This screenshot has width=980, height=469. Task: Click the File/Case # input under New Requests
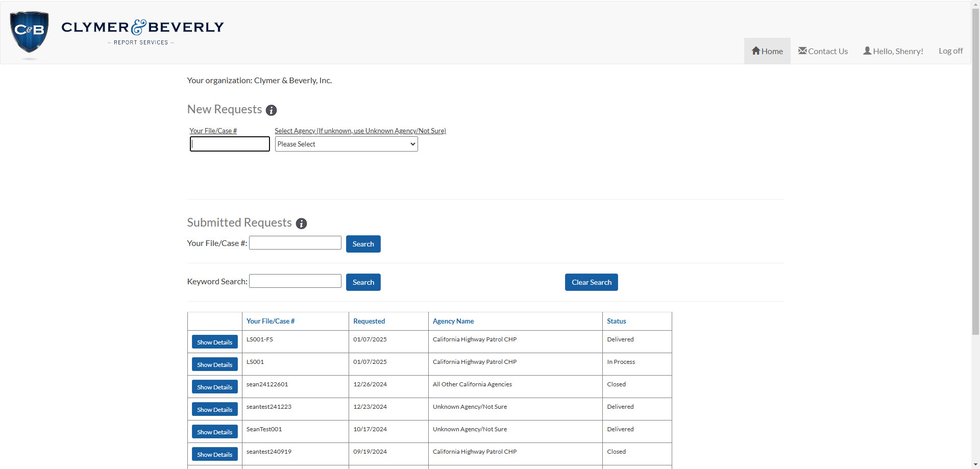tap(229, 143)
